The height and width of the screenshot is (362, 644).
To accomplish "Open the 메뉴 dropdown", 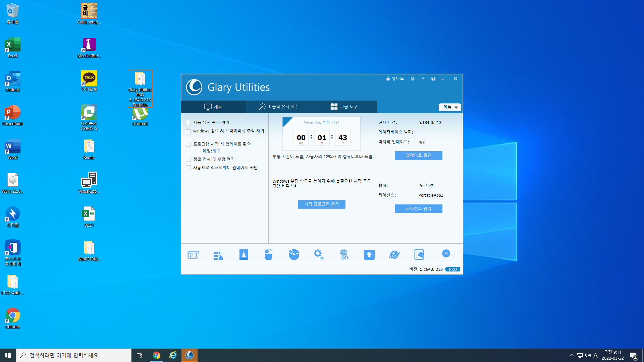I will [x=450, y=107].
